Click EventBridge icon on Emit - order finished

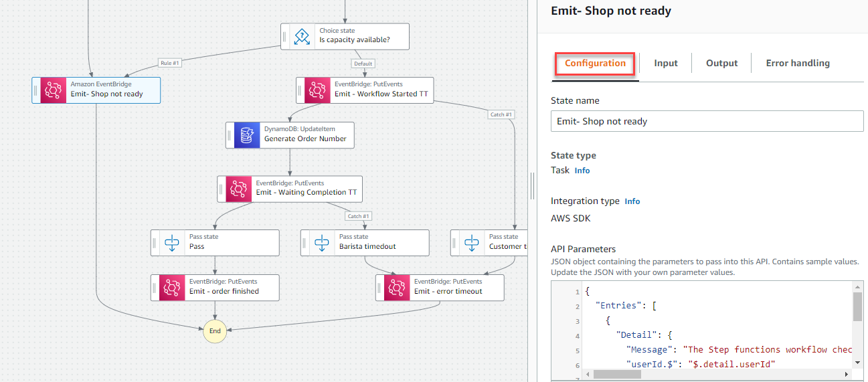pos(173,287)
